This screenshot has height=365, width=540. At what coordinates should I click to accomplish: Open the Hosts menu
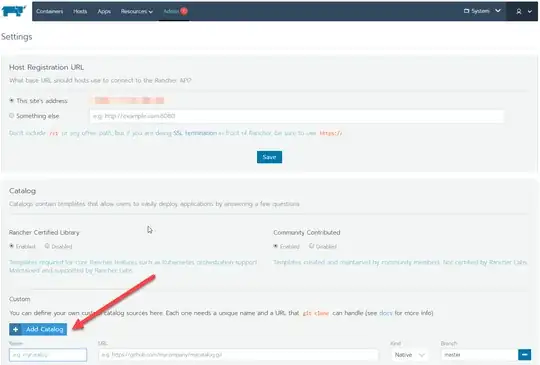[x=80, y=11]
